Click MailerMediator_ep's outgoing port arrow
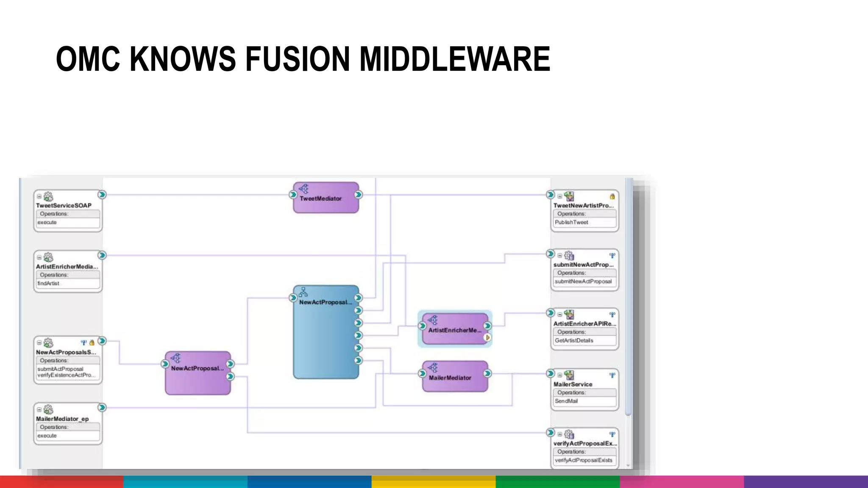 click(102, 408)
